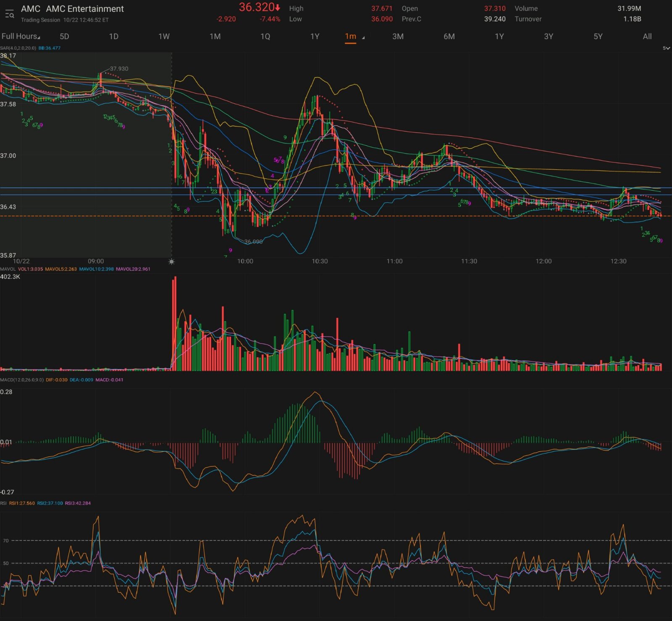Click the 402.3K volume scale label

coord(10,277)
